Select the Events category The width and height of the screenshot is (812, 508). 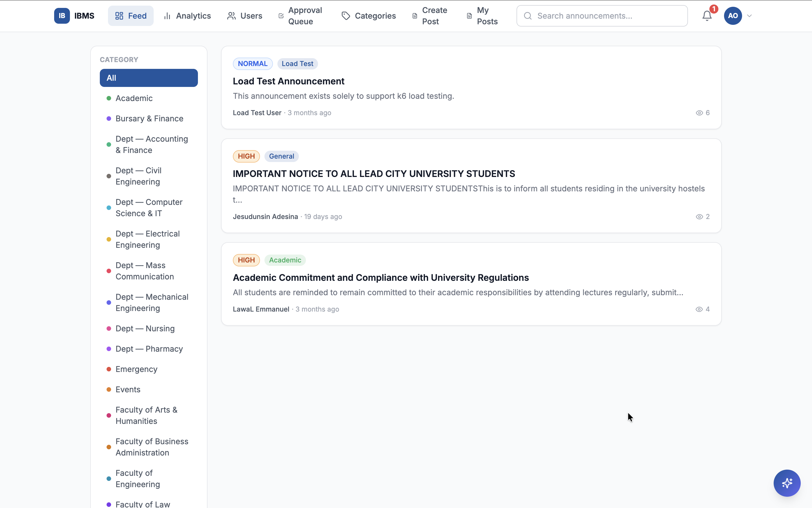pos(149,389)
